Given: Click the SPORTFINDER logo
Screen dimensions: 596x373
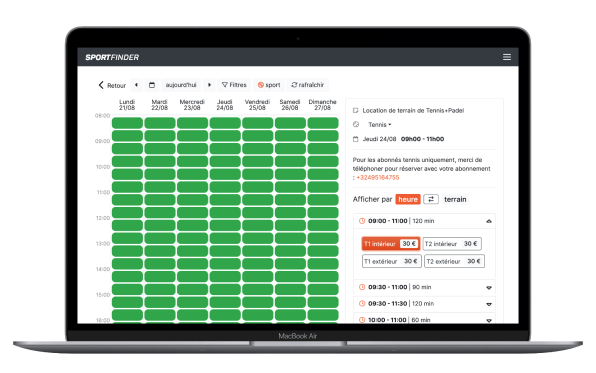Looking at the screenshot, I should [112, 57].
